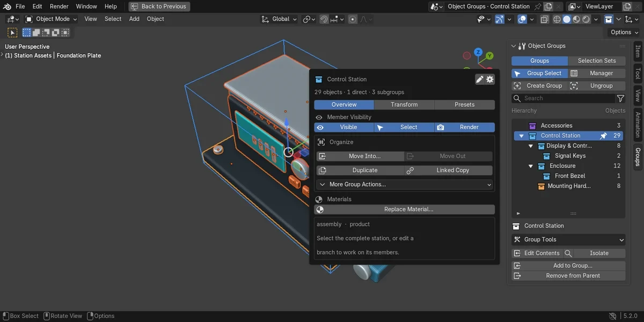Expand More Group Actions dropdown
The image size is (644, 322).
tap(405, 184)
